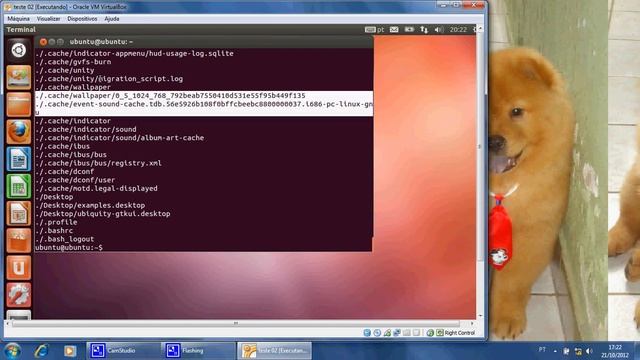Screen dimensions: 640x360
Task: Click the line ./Desktop/ubiquity-gtkui.desktop
Action: pyautogui.click(x=103, y=214)
